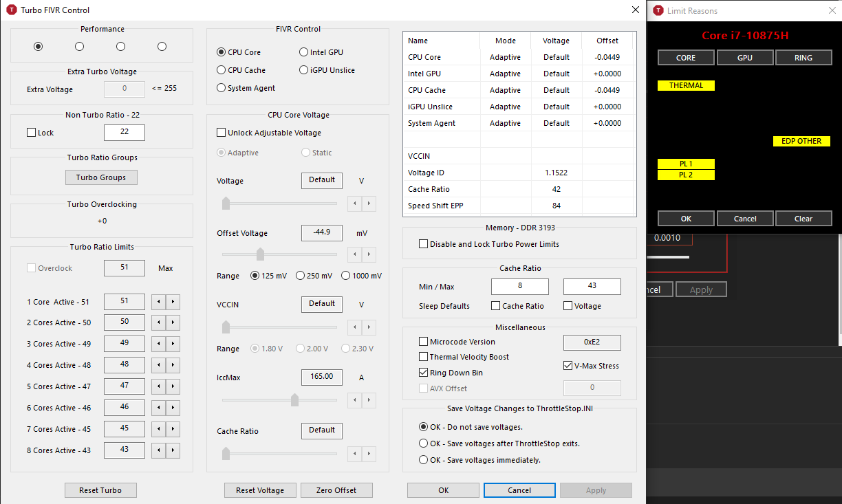Viewport: 842px width, 504px height.
Task: Increase 7 Cores Active ratio with right arrow
Action: 173,429
